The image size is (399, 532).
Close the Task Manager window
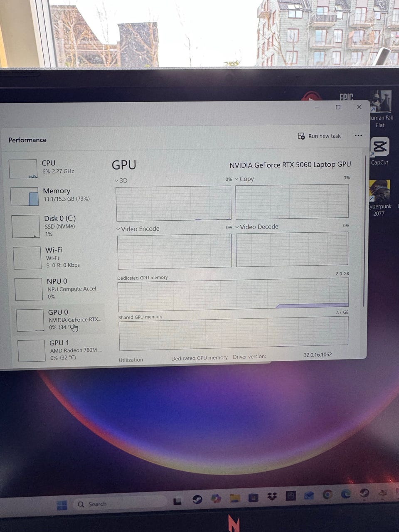pos(359,107)
